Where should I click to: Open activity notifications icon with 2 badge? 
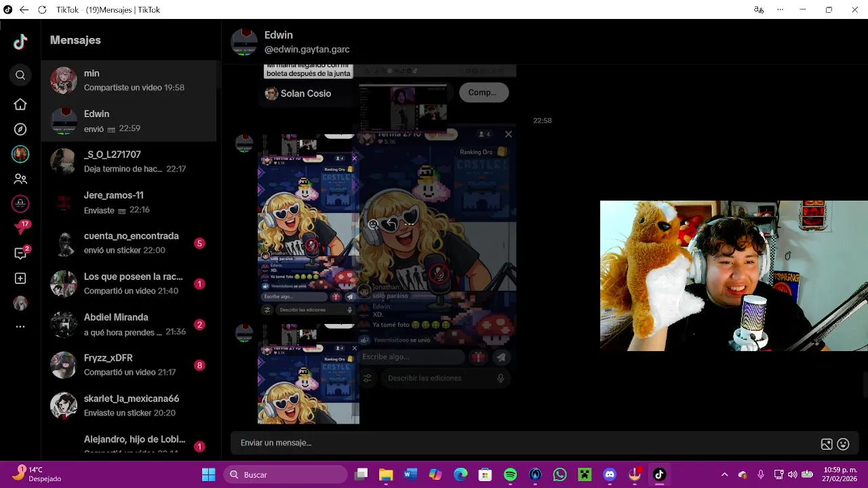[21, 253]
